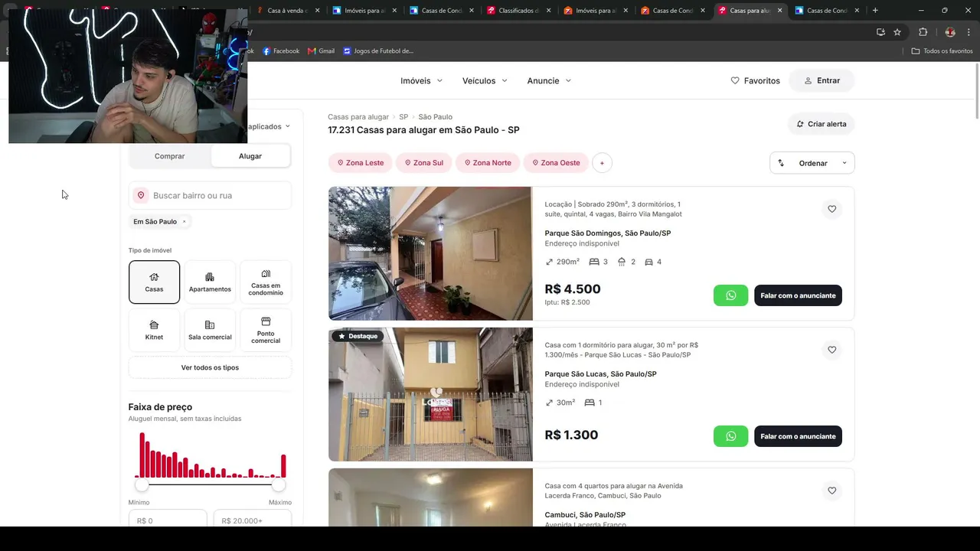The image size is (980, 551).
Task: Select the Casas em condomínio tile
Action: tap(266, 282)
